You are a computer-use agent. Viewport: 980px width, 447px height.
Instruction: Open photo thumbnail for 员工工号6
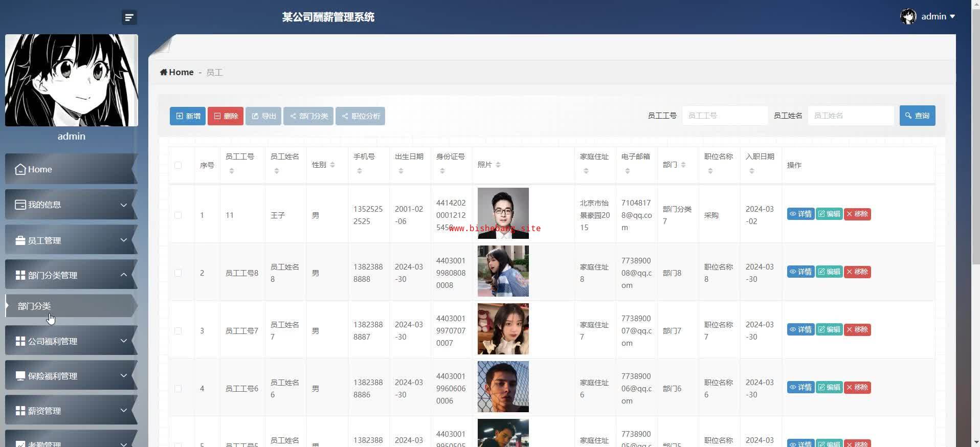[503, 387]
